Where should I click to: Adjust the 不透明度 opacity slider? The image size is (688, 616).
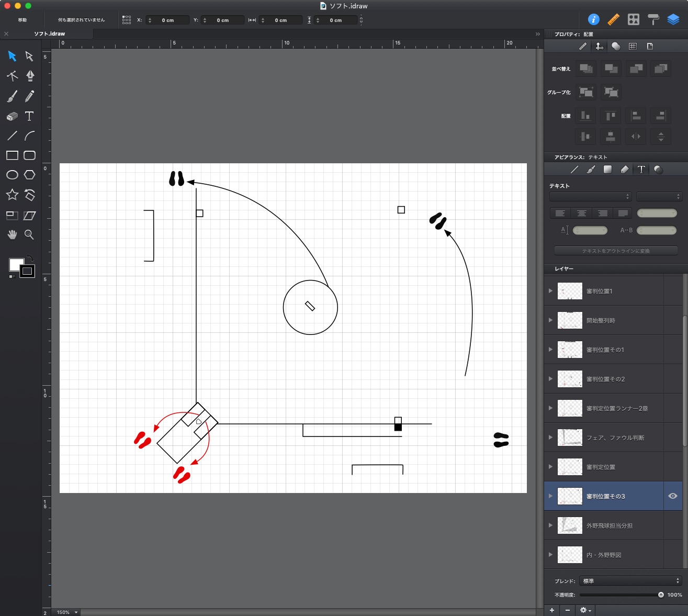pyautogui.click(x=661, y=595)
